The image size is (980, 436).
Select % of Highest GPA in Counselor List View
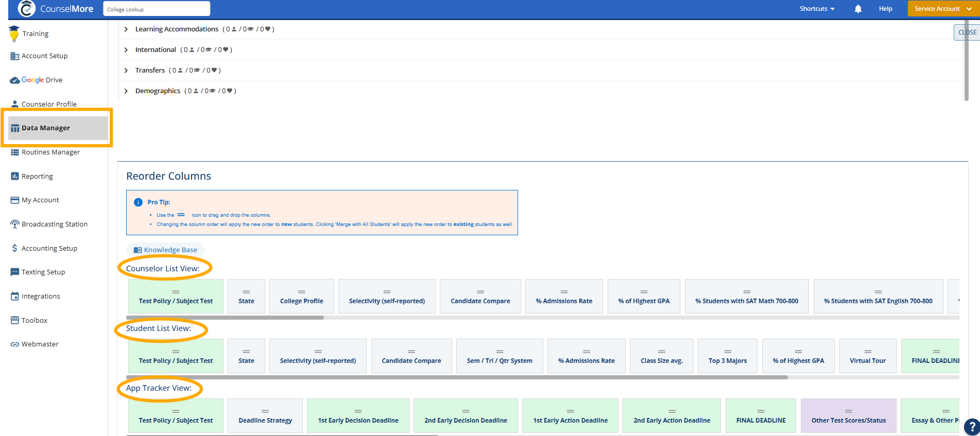[x=644, y=297]
